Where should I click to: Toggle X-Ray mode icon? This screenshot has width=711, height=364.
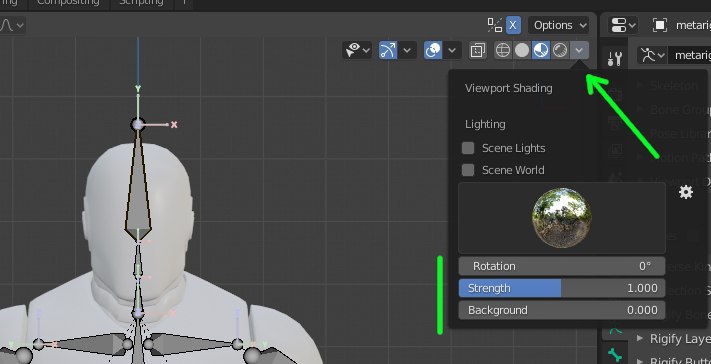[x=477, y=50]
